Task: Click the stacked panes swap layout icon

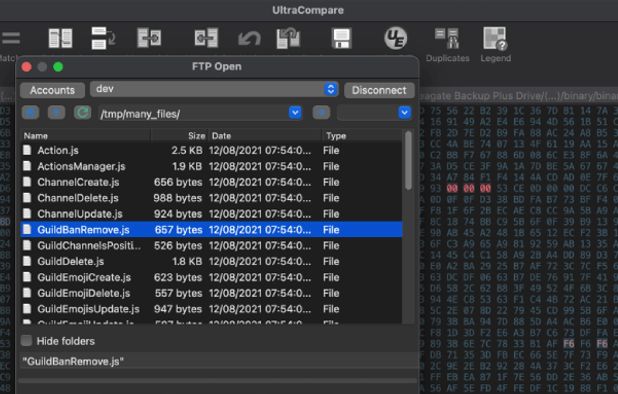Action: click(x=103, y=38)
